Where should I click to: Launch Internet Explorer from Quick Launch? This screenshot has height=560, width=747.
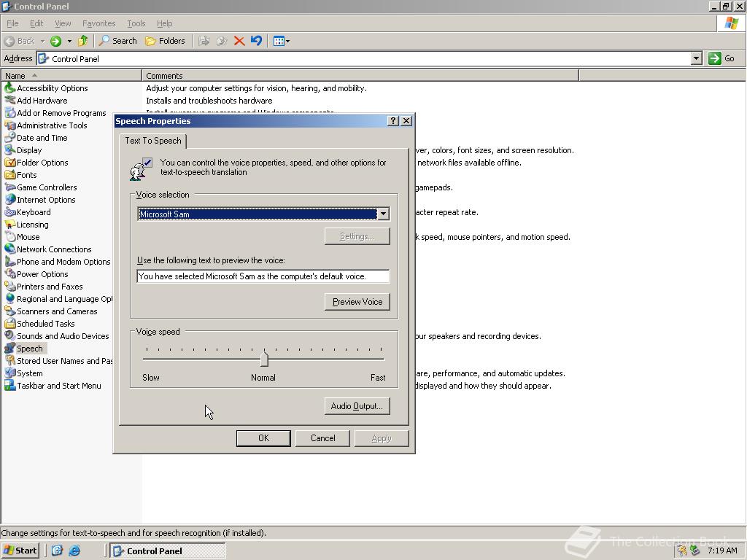click(x=74, y=551)
